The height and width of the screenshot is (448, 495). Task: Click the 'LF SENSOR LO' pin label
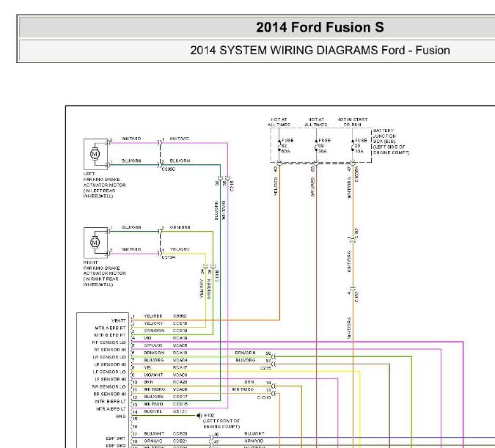click(109, 372)
